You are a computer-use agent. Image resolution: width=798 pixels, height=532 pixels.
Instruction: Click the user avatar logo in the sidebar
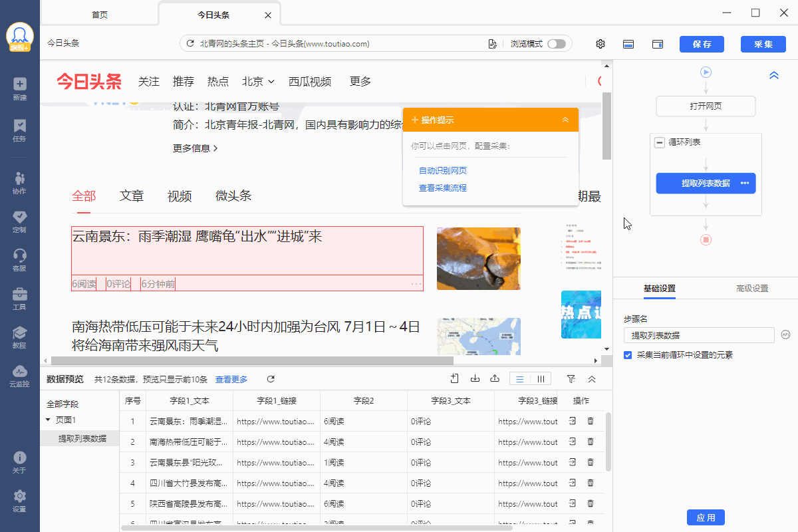(20, 36)
